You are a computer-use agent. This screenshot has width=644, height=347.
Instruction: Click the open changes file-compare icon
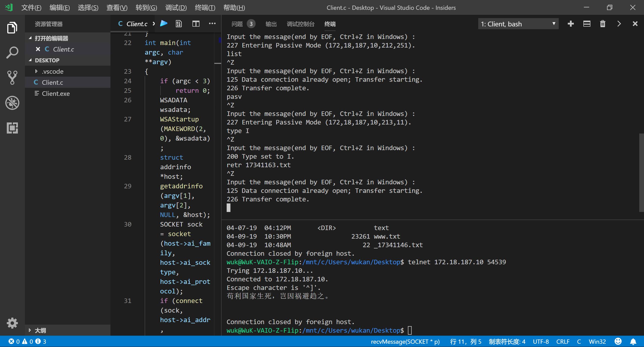point(179,24)
